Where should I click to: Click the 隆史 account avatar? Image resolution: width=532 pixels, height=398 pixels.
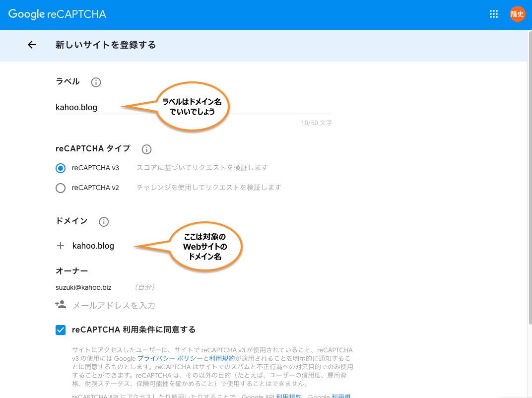(517, 14)
